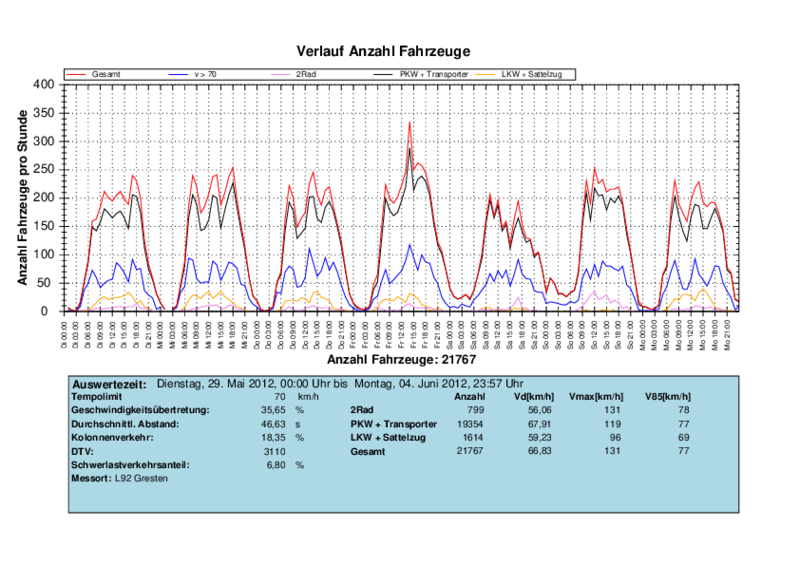Click the blue v > 70 legend line
This screenshot has width=800, height=565.
coord(182,74)
